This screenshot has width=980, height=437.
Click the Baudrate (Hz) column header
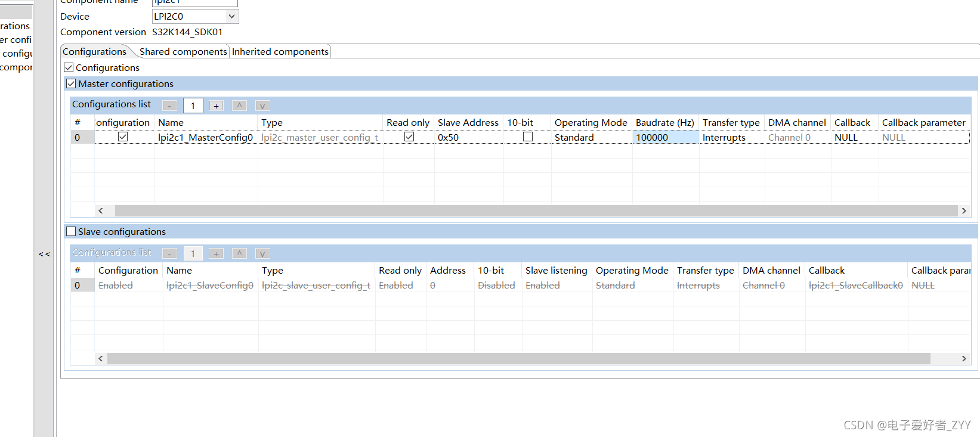coord(664,122)
